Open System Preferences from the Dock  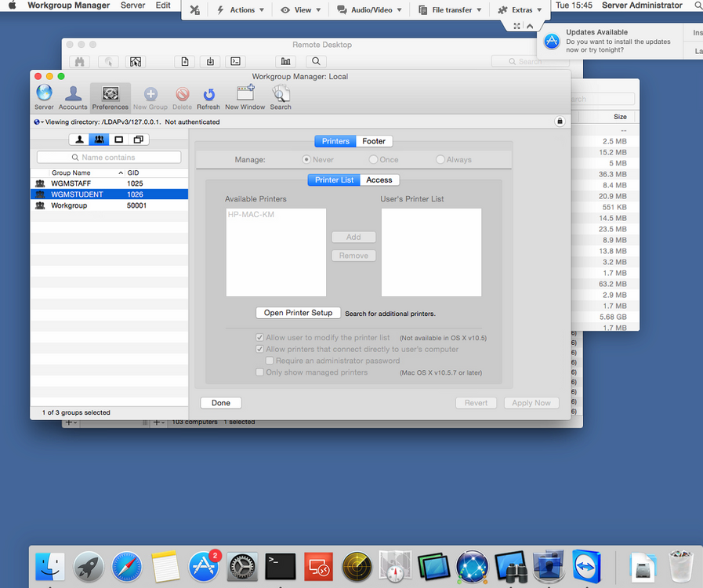click(242, 567)
